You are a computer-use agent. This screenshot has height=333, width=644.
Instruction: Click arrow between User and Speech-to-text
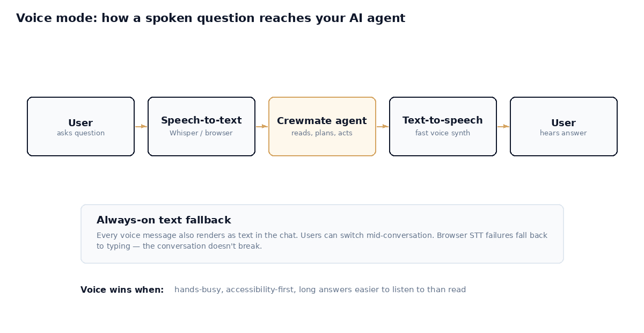[141, 127]
